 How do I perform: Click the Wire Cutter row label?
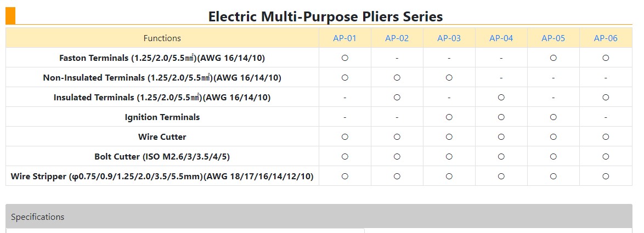click(x=162, y=137)
